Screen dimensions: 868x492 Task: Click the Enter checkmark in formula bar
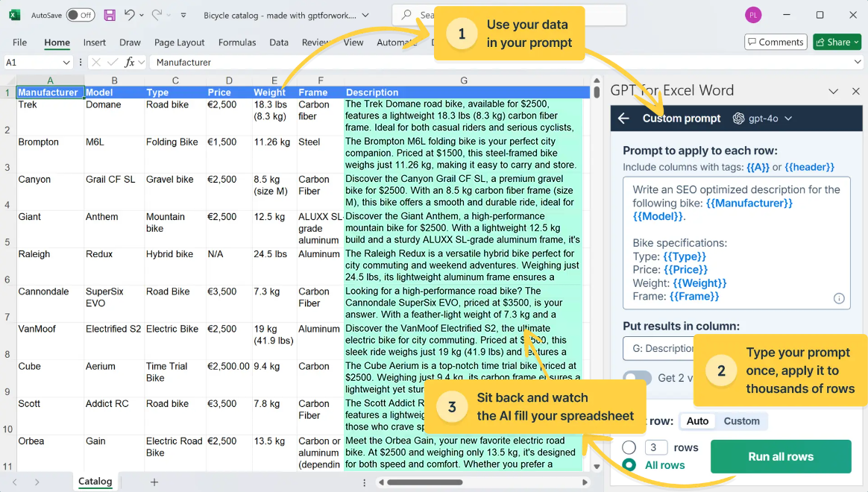tap(113, 63)
